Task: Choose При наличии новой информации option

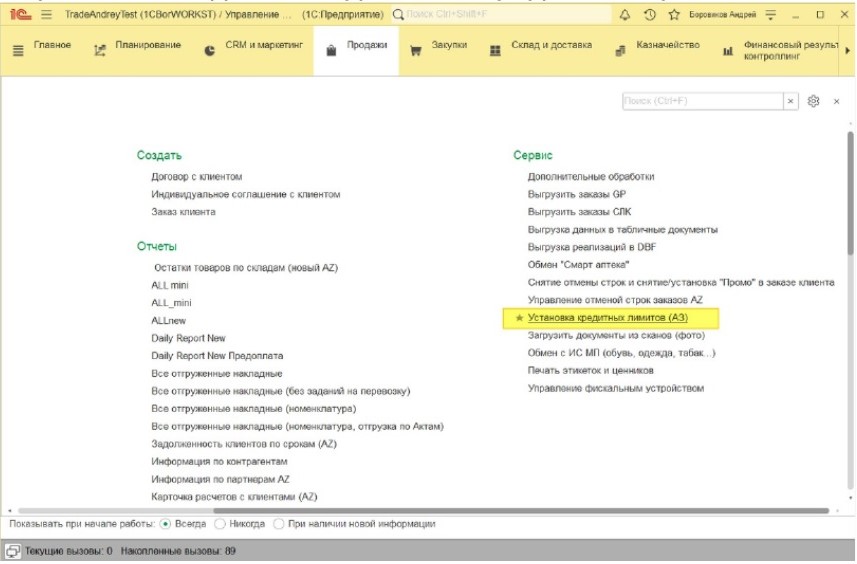Action: pyautogui.click(x=278, y=524)
